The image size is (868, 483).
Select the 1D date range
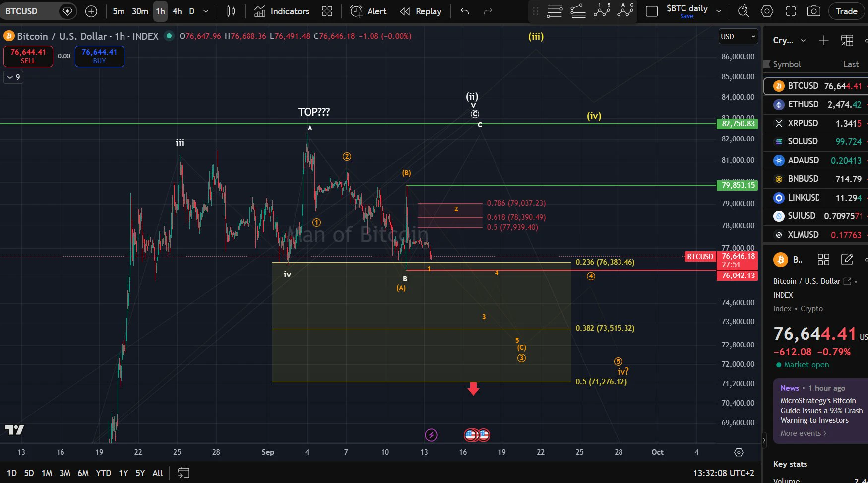11,473
